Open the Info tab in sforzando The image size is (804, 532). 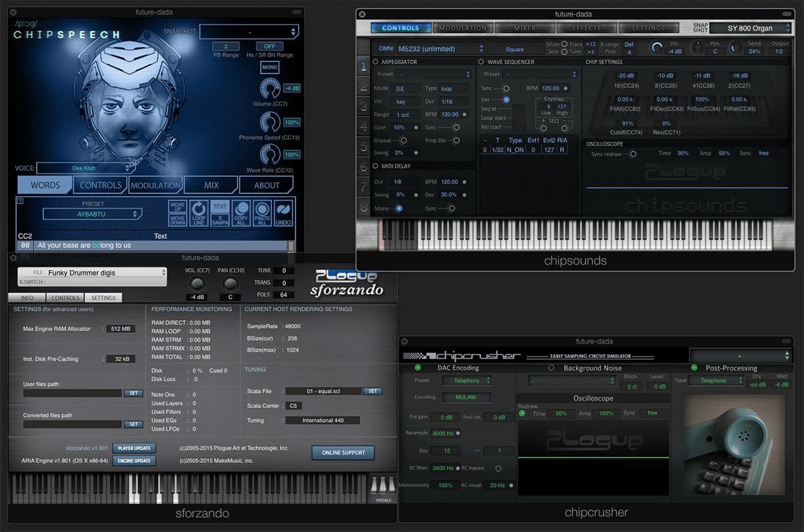pos(27,297)
